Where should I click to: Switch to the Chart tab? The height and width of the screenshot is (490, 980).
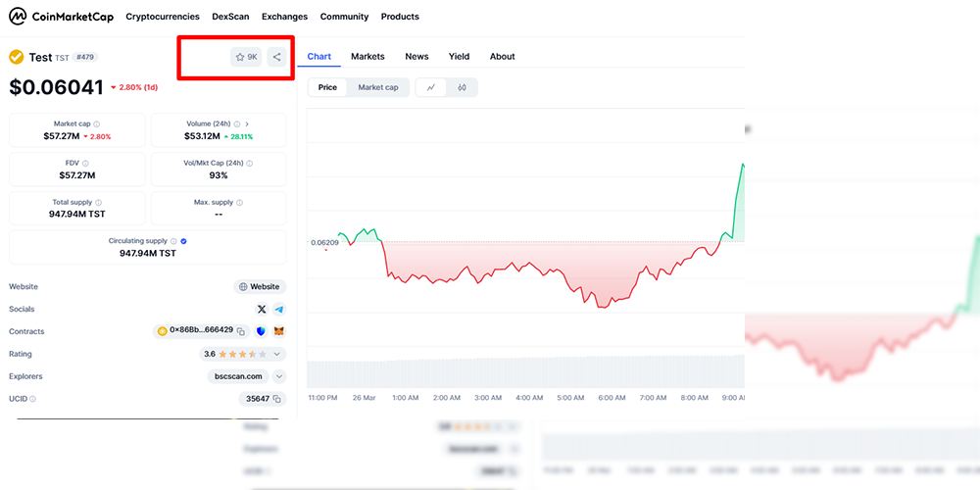tap(318, 56)
